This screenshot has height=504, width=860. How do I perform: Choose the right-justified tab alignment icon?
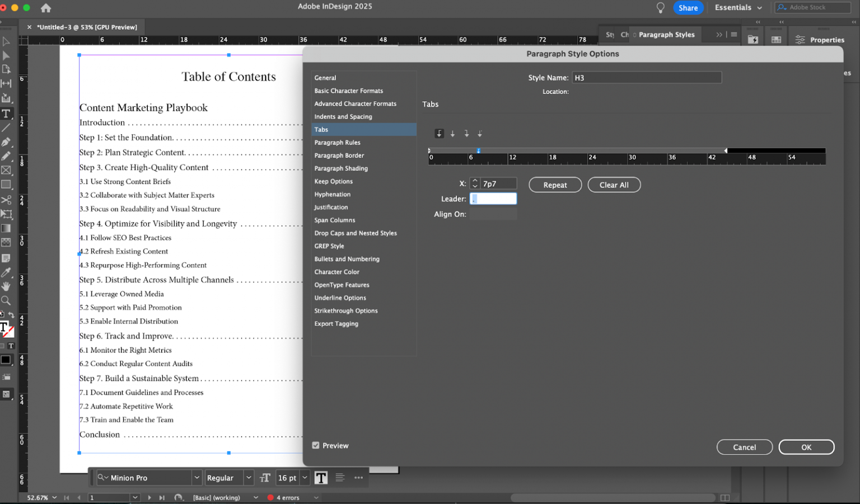pyautogui.click(x=466, y=134)
